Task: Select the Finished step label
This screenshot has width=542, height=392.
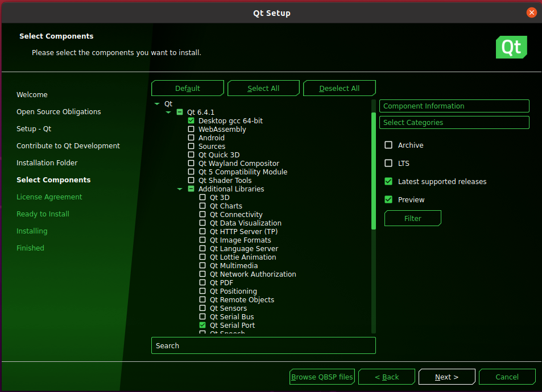Action: point(30,248)
